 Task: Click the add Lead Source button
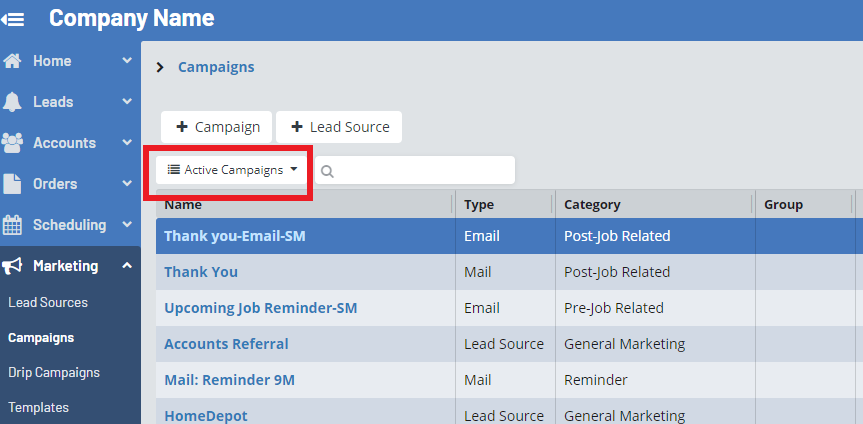point(339,127)
